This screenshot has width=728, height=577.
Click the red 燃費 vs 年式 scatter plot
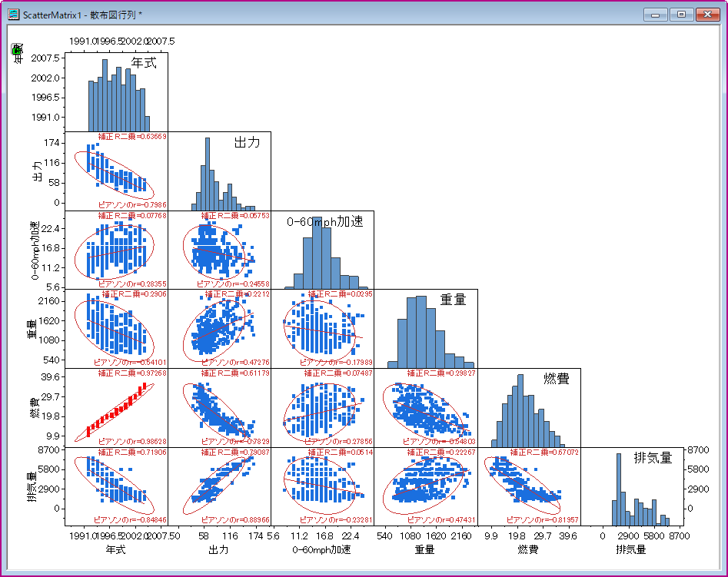[x=115, y=409]
